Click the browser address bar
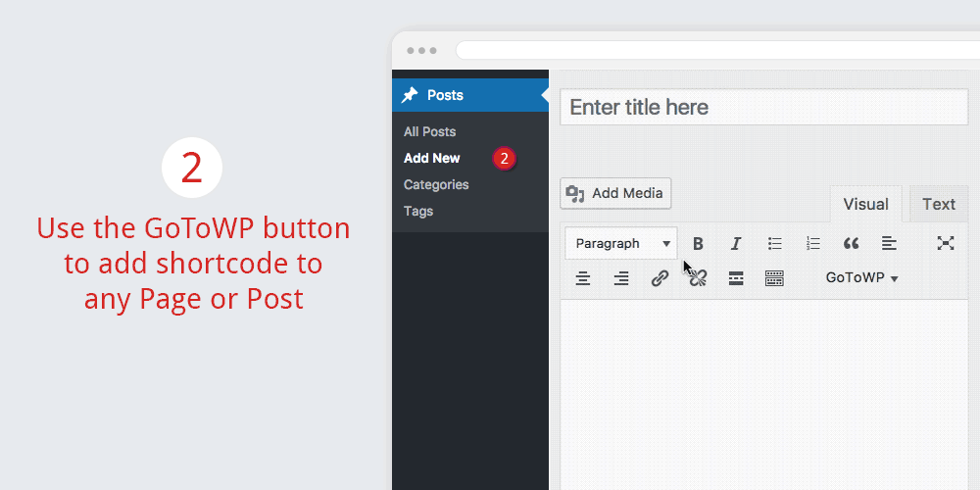 click(x=717, y=50)
